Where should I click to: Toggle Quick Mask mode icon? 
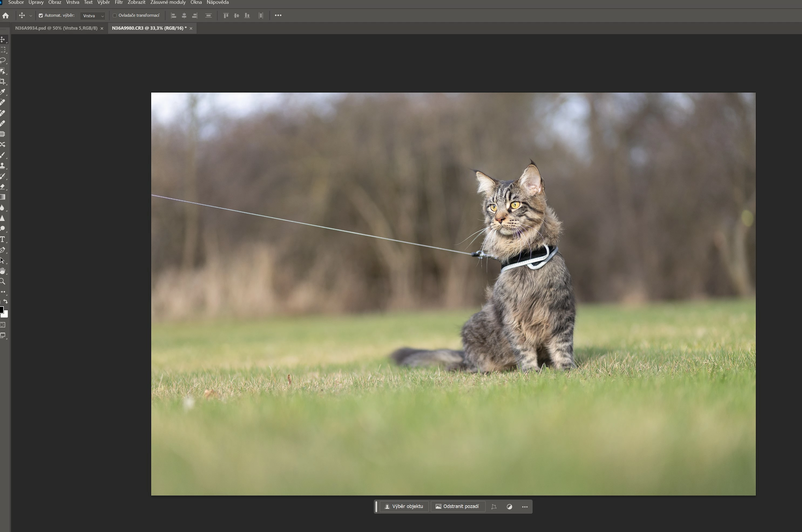(3, 325)
